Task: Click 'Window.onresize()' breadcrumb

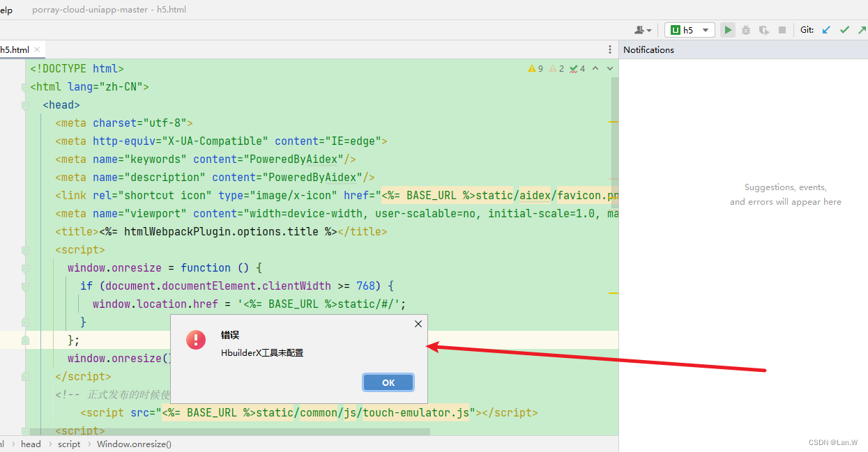Action: coord(134,444)
